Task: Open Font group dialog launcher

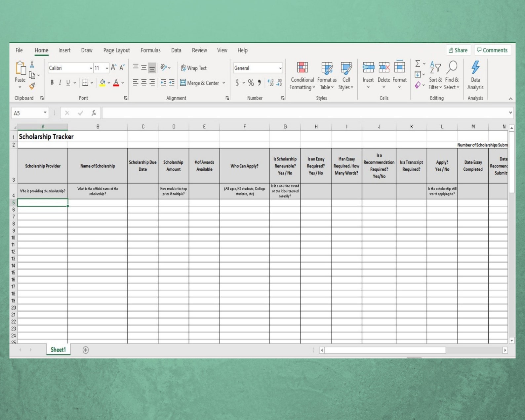Action: (126, 98)
